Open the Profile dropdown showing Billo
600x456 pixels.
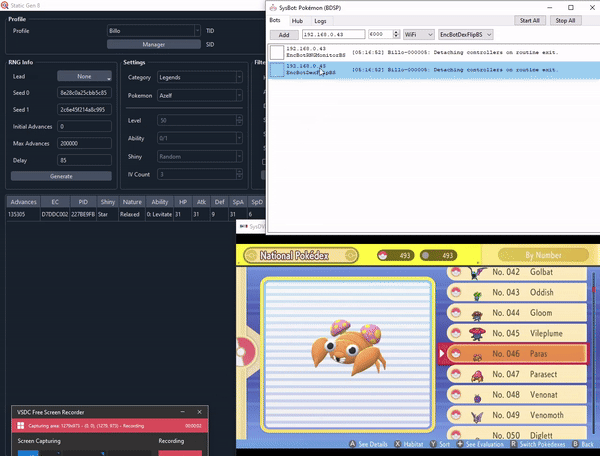[154, 31]
